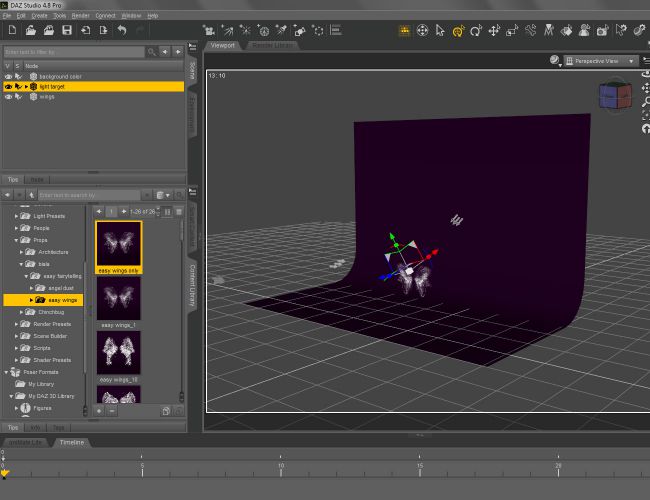
Task: Select the Chinchbug folder
Action: 49,312
